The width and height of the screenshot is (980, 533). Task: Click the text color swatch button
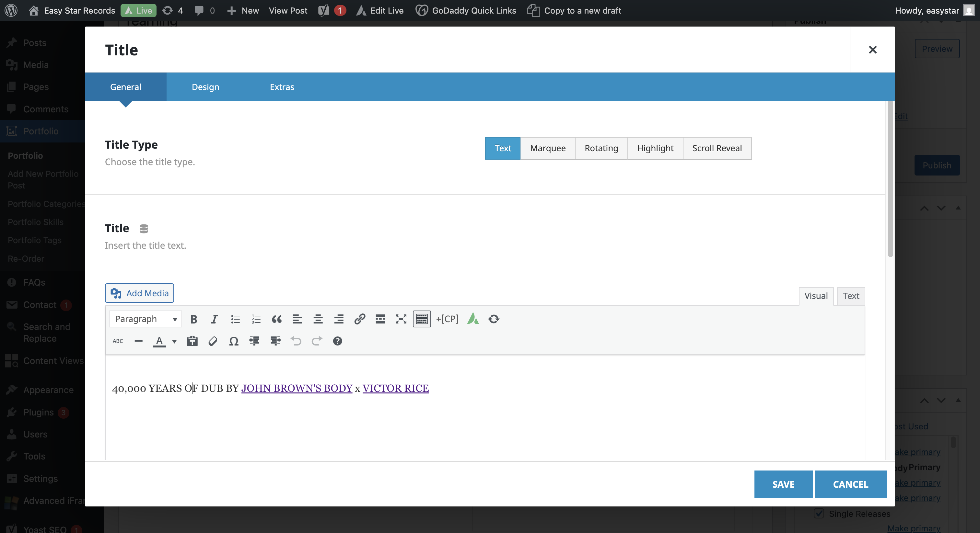pyautogui.click(x=159, y=341)
